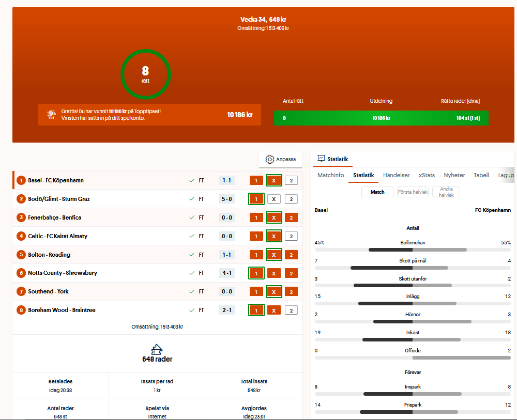Click the Statistik presentation board icon
This screenshot has height=420, width=517.
[x=321, y=159]
